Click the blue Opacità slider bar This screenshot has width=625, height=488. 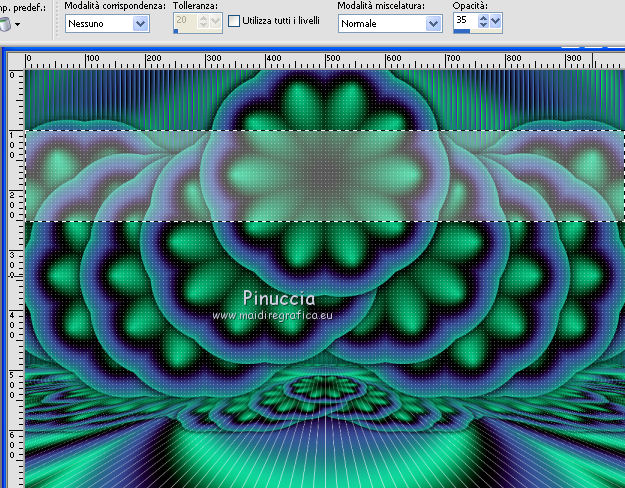[462, 31]
